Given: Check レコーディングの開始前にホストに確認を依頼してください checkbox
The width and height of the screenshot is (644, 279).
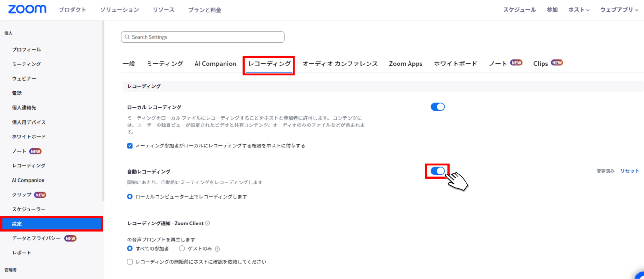Looking at the screenshot, I should [130, 262].
